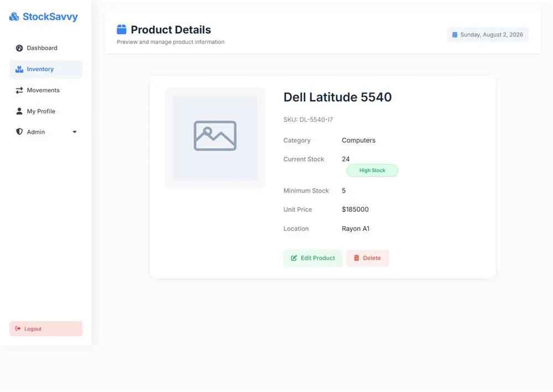Viewport: 553px width, 392px height.
Task: Click the pencil edit icon
Action: [x=294, y=258]
